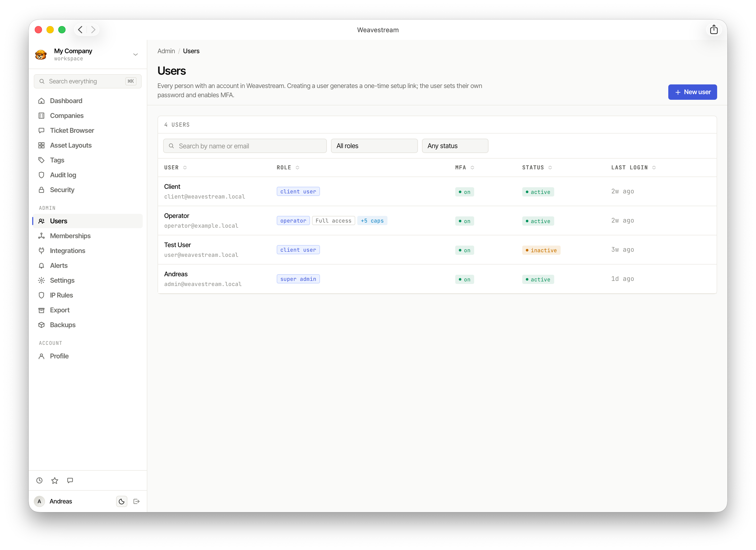This screenshot has height=550, width=756.
Task: Log out using the sign-out icon
Action: click(x=136, y=501)
